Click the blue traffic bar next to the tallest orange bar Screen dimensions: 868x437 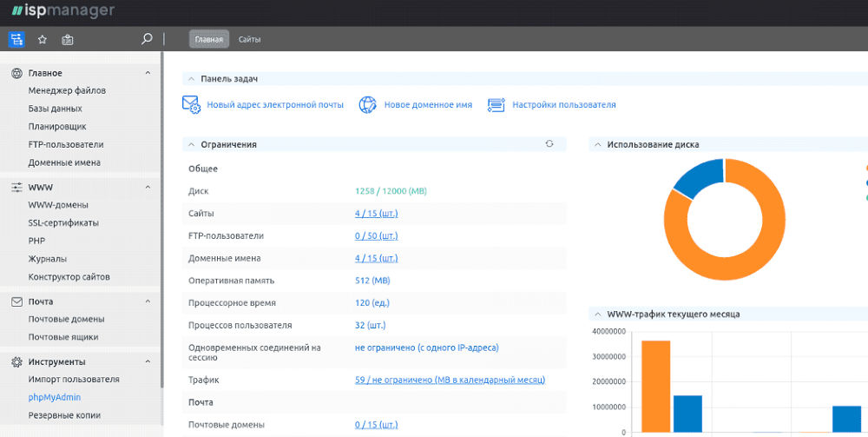(x=687, y=414)
